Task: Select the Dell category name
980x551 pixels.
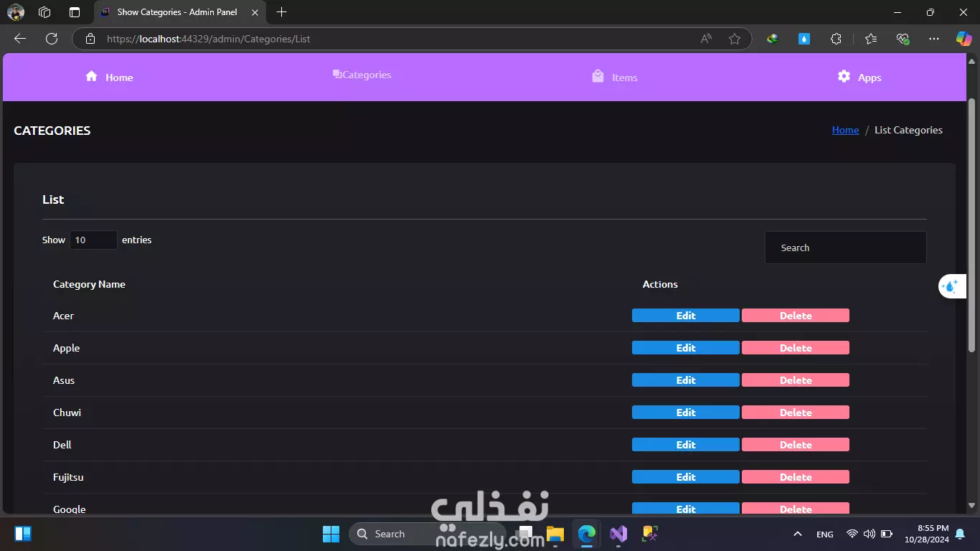Action: click(62, 445)
